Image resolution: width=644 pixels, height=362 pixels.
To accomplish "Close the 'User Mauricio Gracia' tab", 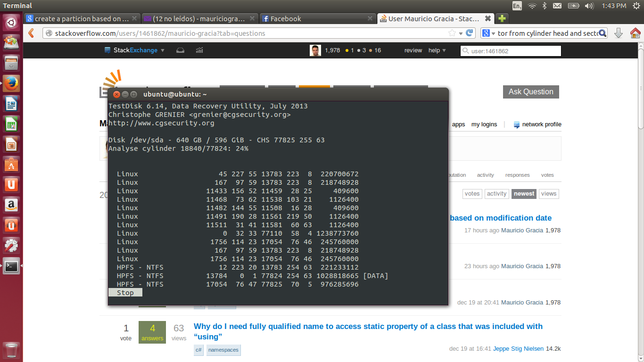I will 488,18.
